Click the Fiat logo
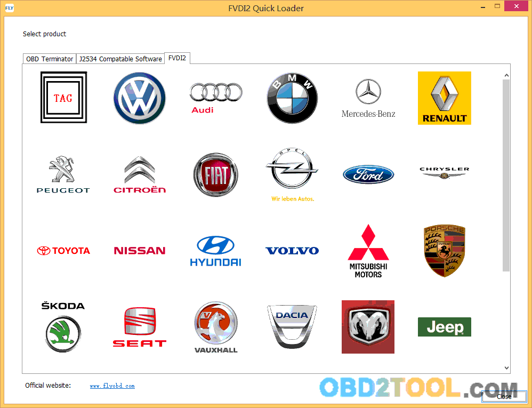The width and height of the screenshot is (532, 408). pyautogui.click(x=216, y=174)
